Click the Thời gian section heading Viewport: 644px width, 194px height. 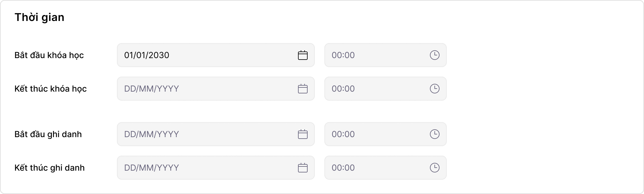pyautogui.click(x=39, y=17)
